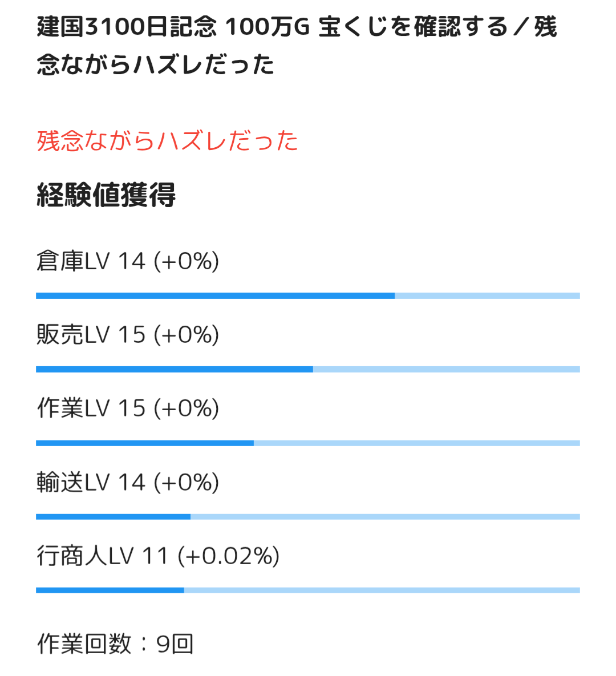Click the red 残念ながらハズレだった message
Viewport: 616px width, 676px height.
click(167, 141)
